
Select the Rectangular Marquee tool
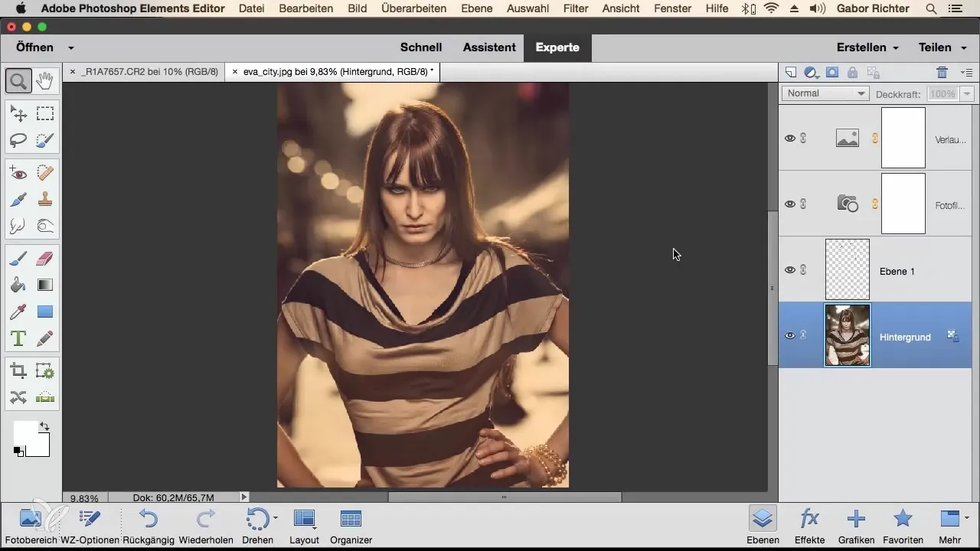(45, 114)
